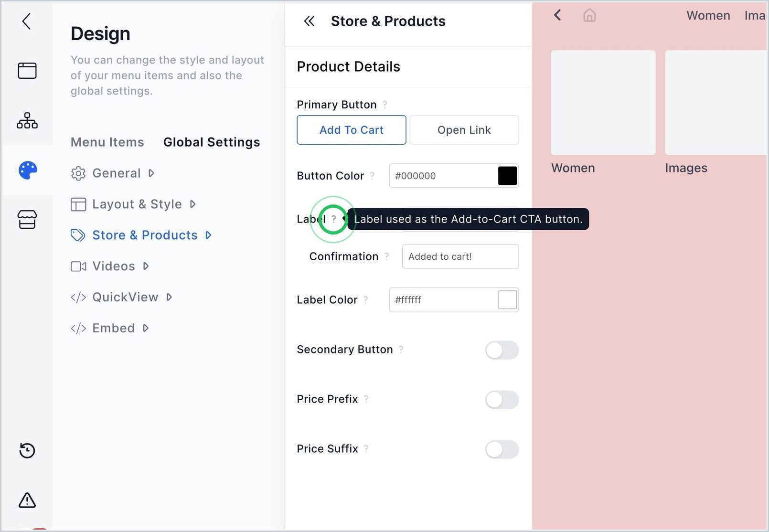
Task: Open the pages window icon in sidebar
Action: tap(27, 71)
